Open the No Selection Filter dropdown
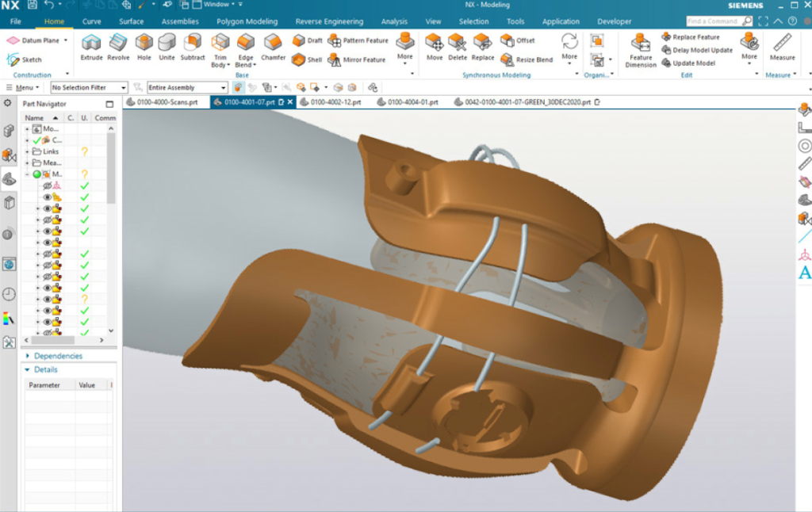The height and width of the screenshot is (512, 812). (89, 88)
